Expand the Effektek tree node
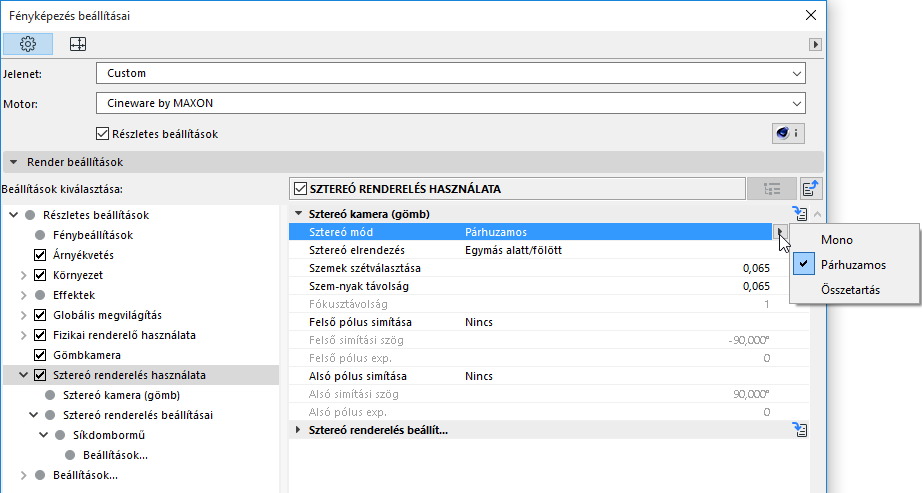The height and width of the screenshot is (493, 922). (x=24, y=295)
